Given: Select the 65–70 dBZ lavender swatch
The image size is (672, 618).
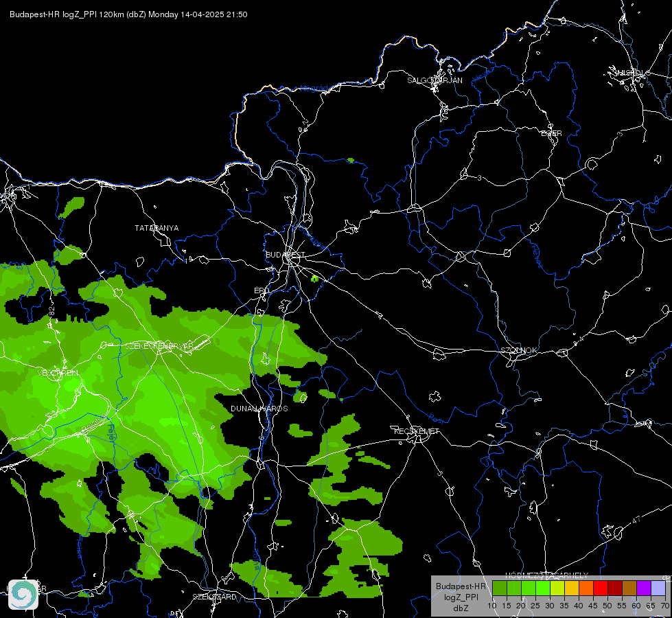Looking at the screenshot, I should point(658,588).
